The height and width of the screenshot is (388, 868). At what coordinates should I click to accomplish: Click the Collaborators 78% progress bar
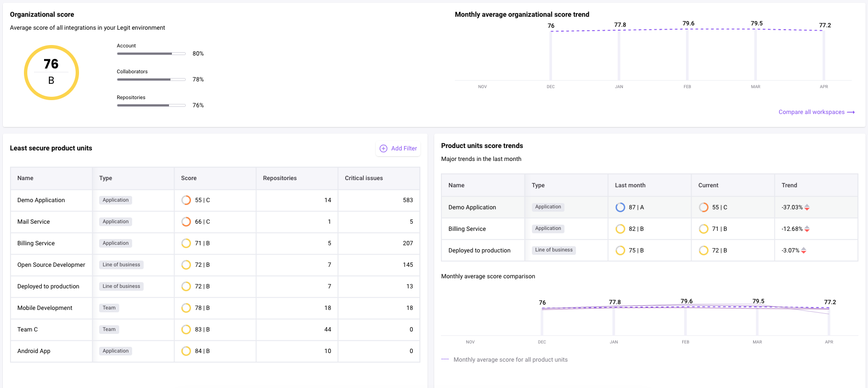tap(151, 80)
